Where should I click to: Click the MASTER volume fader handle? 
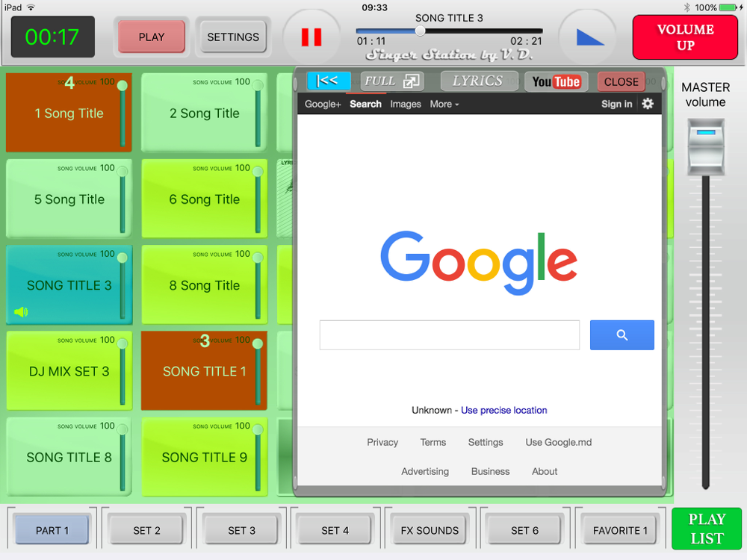point(706,147)
